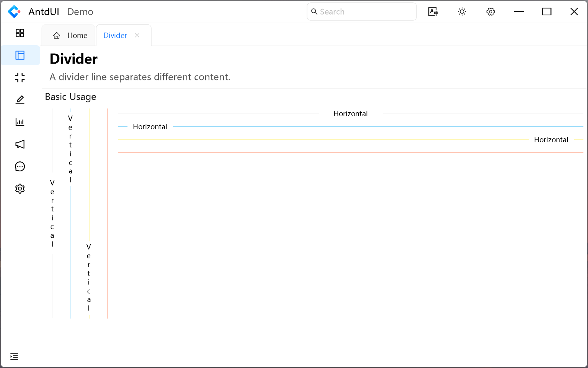Select the layout sidebar icon
Viewport: 588px width, 368px height.
pos(20,56)
